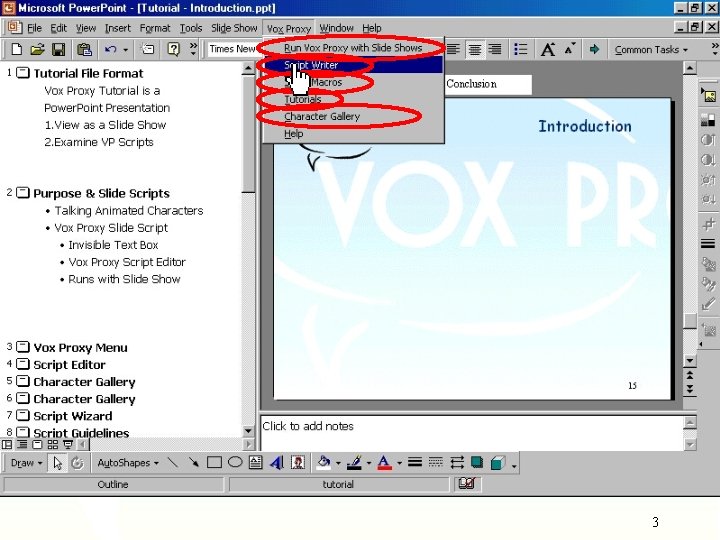Select Help in the Vox Proxy dropdown
This screenshot has width=720, height=540.
pyautogui.click(x=354, y=134)
